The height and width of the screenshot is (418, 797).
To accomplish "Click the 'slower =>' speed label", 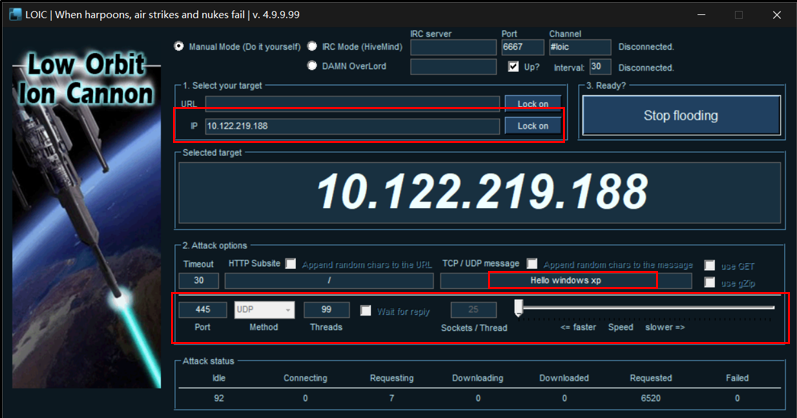I will point(665,327).
